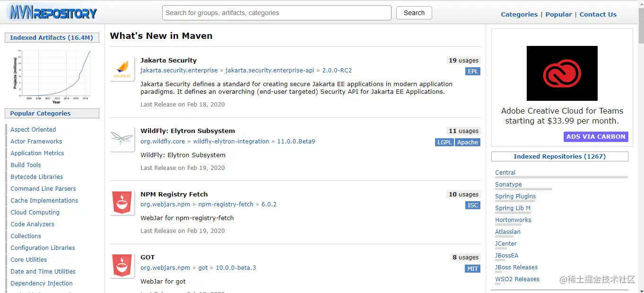Open the jakarta.security.enterprise group link
644x293 pixels.
(179, 70)
